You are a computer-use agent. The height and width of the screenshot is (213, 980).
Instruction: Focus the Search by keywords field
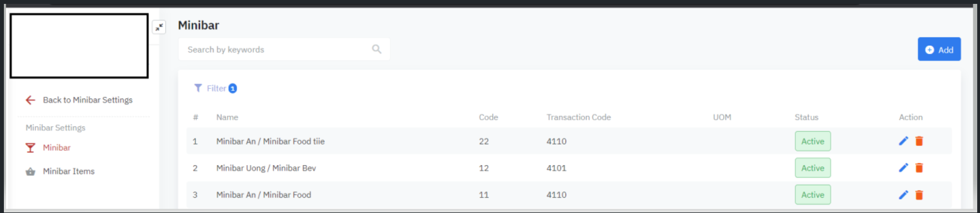[284, 49]
